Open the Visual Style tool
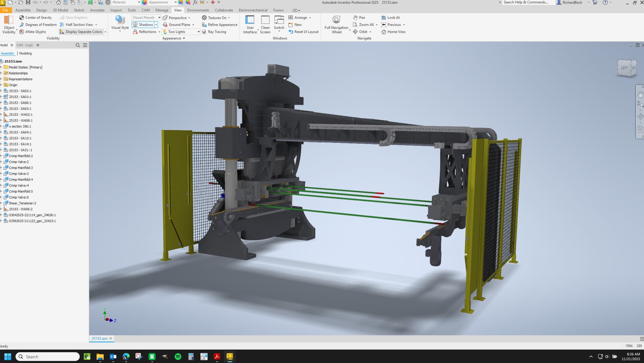Screen dimensions: 644x363 coord(120,20)
